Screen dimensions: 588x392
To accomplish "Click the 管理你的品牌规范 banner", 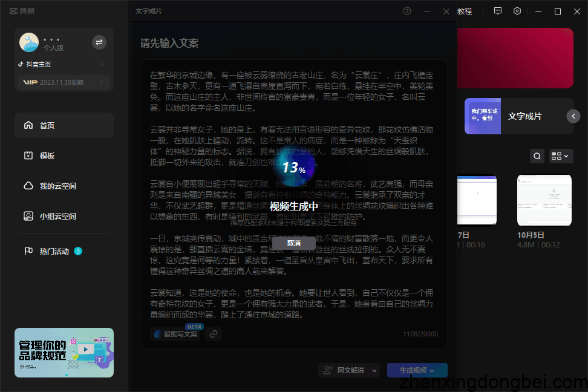I will (x=64, y=353).
